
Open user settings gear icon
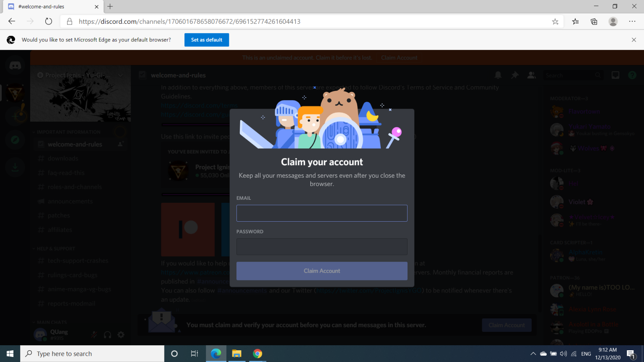pos(121,334)
